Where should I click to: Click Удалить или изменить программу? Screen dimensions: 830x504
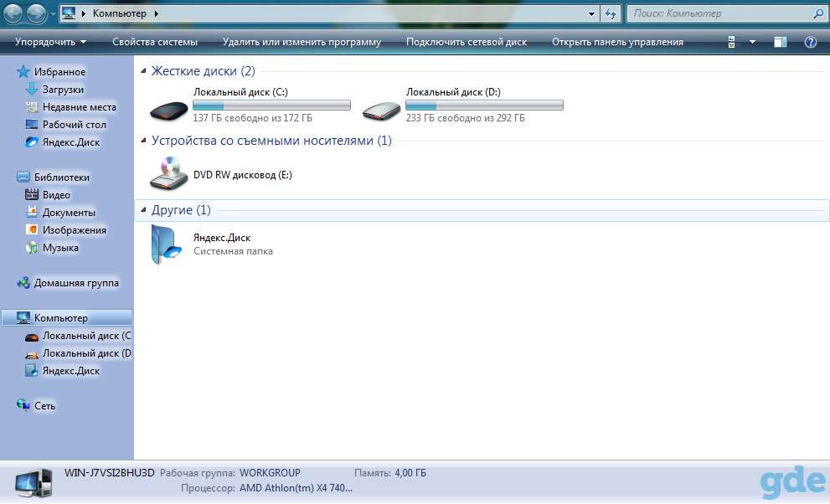(302, 42)
